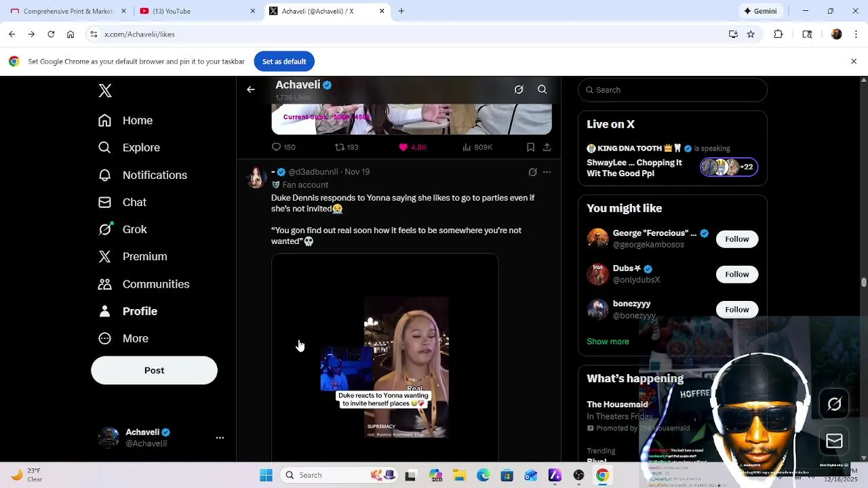Switch to the YouTube browser tab

(x=197, y=11)
